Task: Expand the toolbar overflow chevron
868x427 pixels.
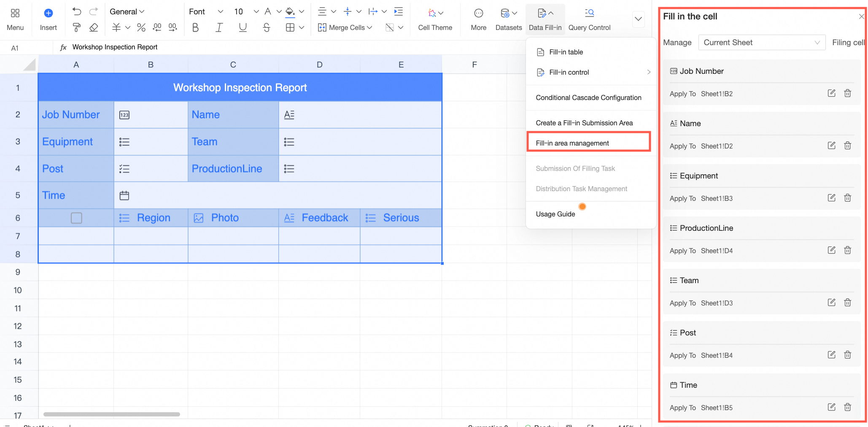Action: 638,19
